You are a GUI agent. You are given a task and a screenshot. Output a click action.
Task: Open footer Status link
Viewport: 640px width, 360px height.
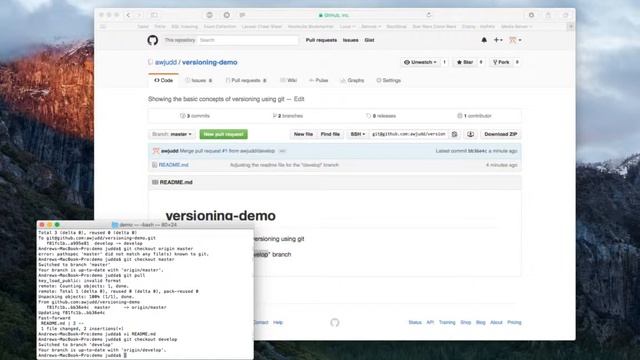(x=415, y=322)
